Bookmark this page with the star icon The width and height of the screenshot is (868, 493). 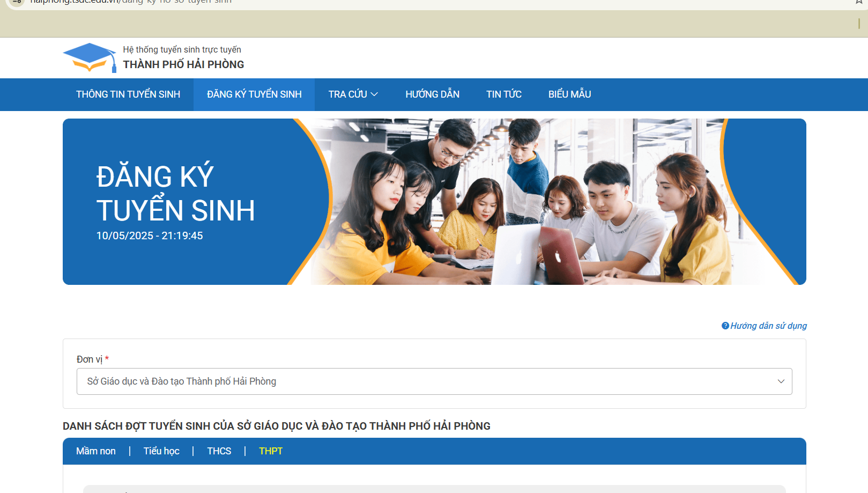[x=859, y=2]
